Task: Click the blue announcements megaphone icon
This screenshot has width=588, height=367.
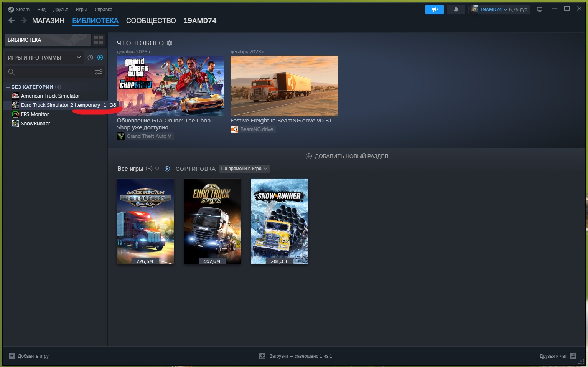Action: [x=434, y=10]
